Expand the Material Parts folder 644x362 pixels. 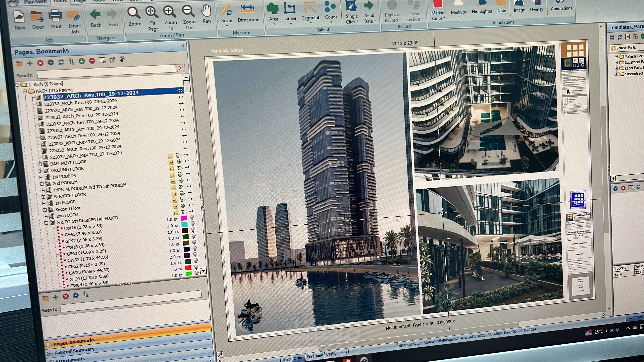click(616, 56)
